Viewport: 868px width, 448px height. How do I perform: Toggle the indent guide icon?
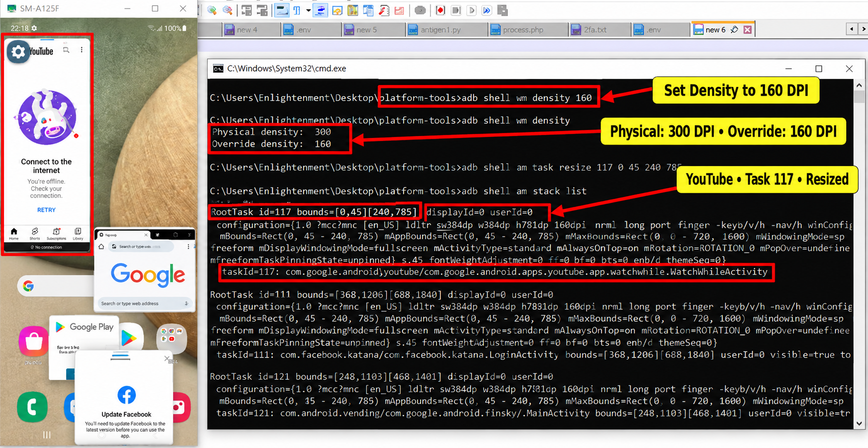pos(321,10)
